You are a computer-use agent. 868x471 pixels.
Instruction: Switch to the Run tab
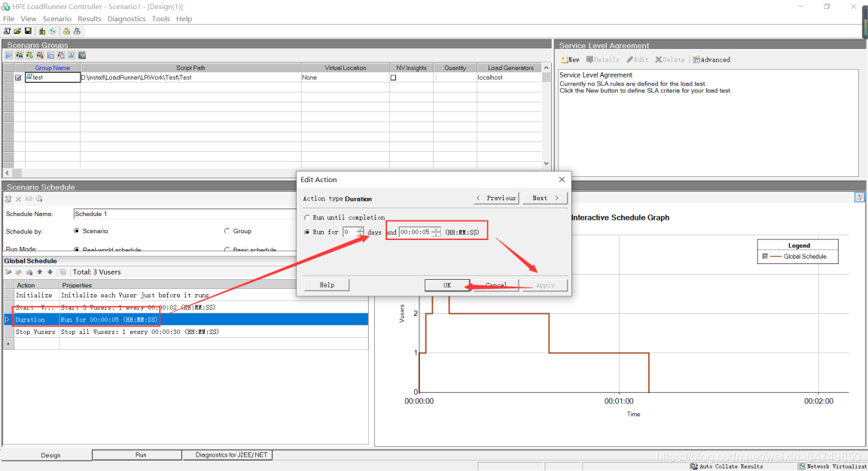pyautogui.click(x=141, y=455)
